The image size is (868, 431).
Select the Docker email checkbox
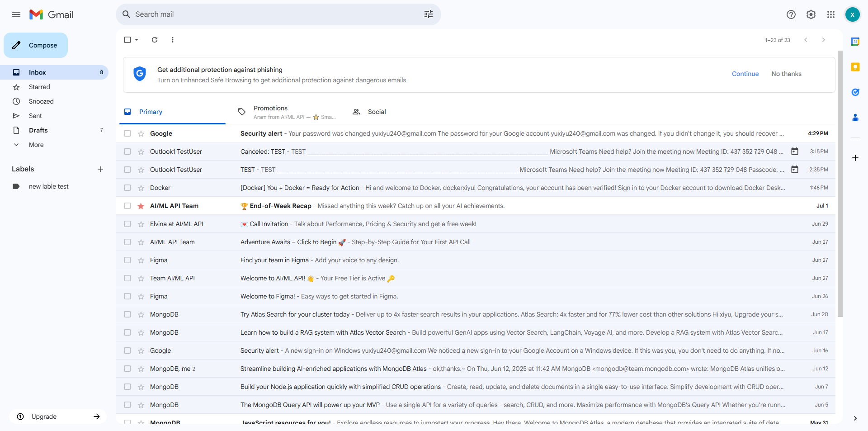point(127,188)
